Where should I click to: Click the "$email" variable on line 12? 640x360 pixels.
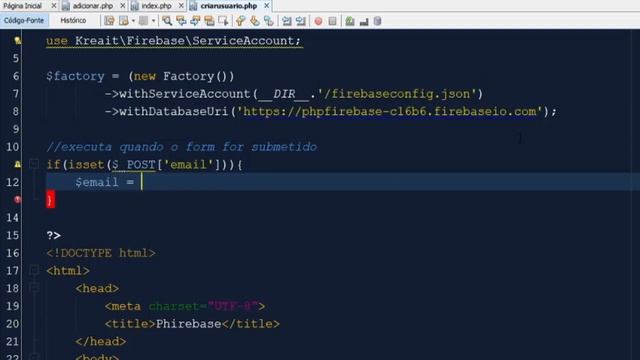click(97, 182)
